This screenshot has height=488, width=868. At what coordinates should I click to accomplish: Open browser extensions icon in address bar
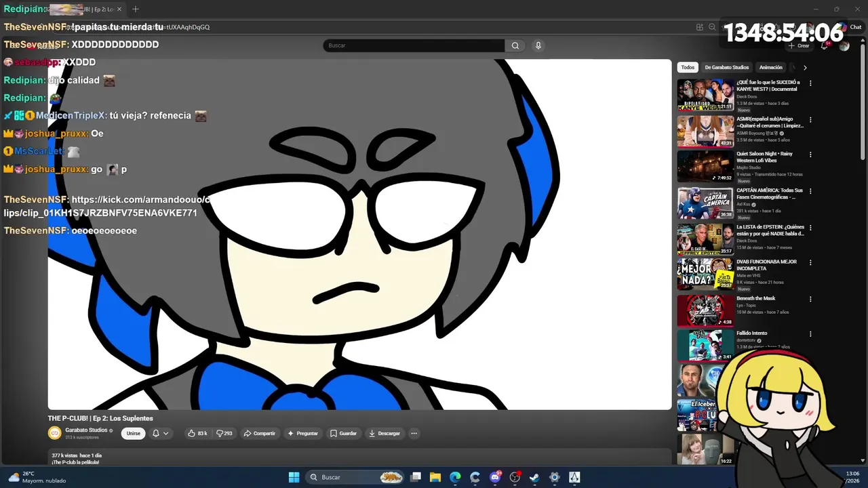point(699,27)
